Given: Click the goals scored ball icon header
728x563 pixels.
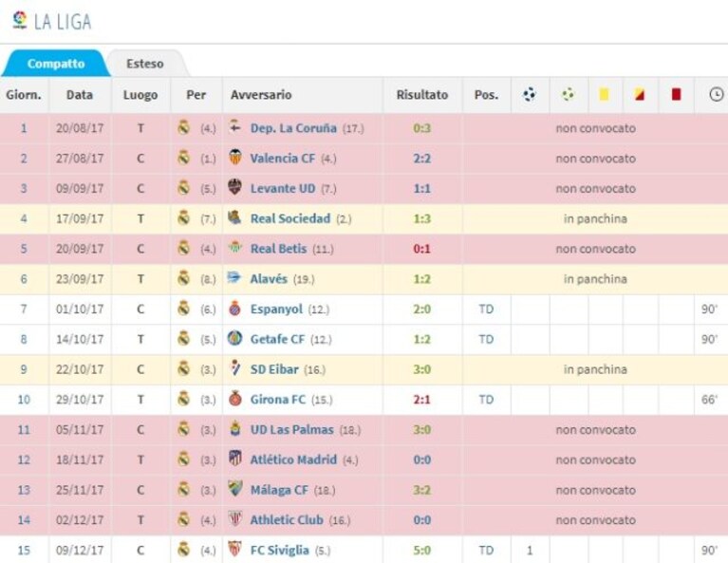Looking at the screenshot, I should (x=530, y=95).
